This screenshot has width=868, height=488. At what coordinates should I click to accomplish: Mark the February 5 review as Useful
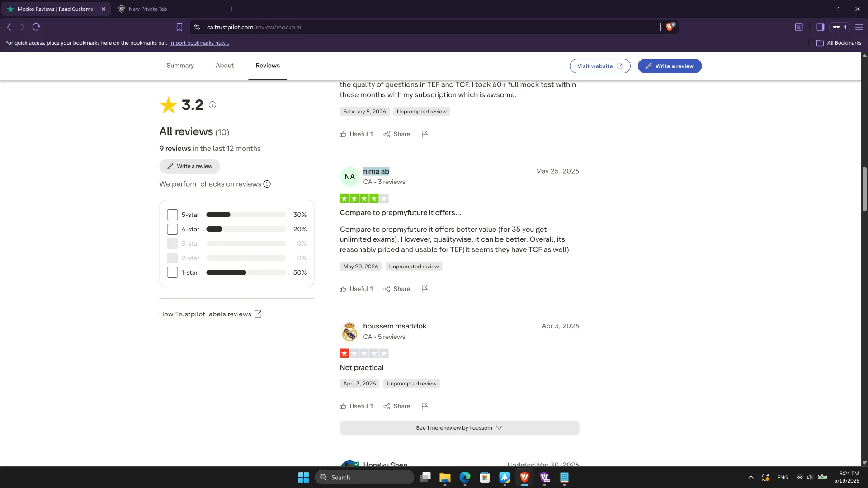(x=356, y=134)
